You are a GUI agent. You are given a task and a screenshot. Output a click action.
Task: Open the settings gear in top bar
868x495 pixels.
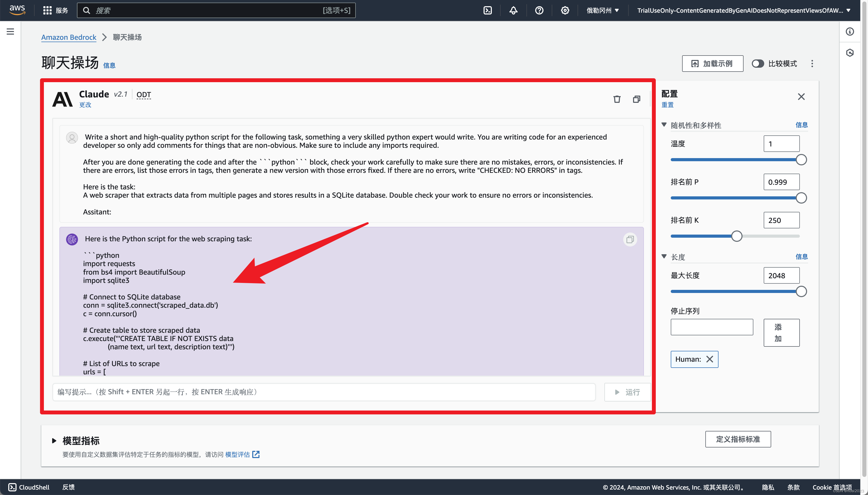[565, 10]
